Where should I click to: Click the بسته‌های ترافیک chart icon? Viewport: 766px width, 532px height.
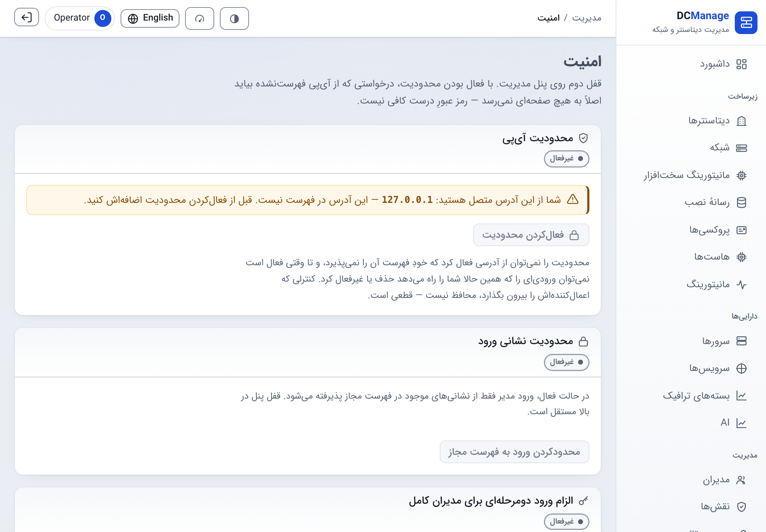(742, 395)
